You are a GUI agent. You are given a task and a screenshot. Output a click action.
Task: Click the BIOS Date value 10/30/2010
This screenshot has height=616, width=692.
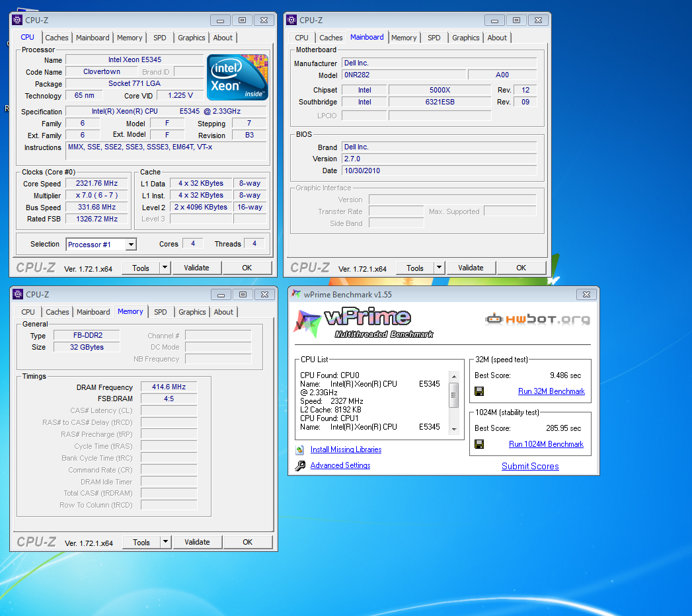(x=439, y=171)
